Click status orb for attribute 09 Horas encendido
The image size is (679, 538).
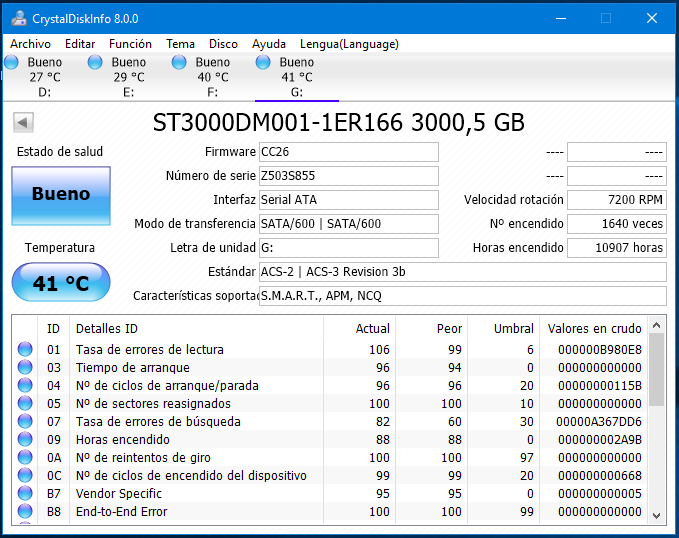coord(25,439)
